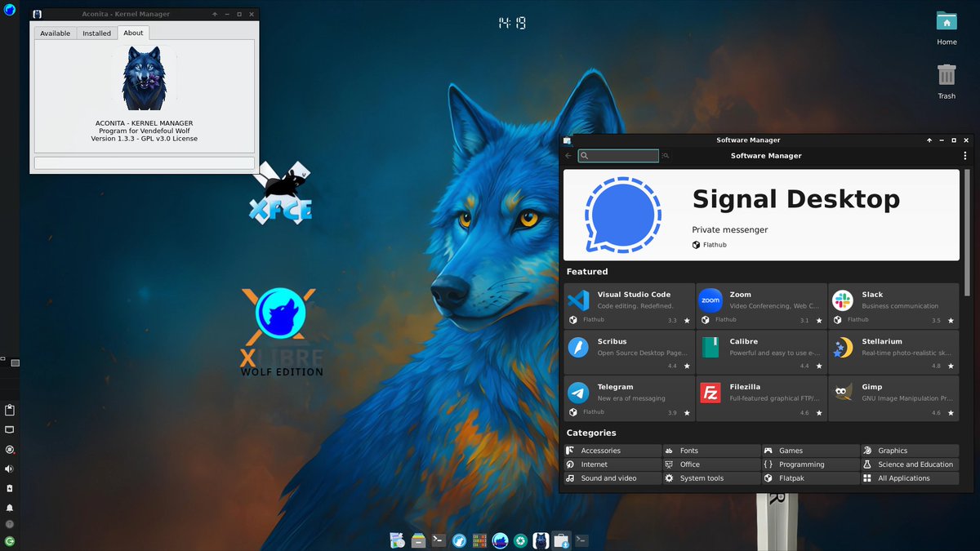Open the Slack app card
980x551 pixels.
tap(893, 306)
